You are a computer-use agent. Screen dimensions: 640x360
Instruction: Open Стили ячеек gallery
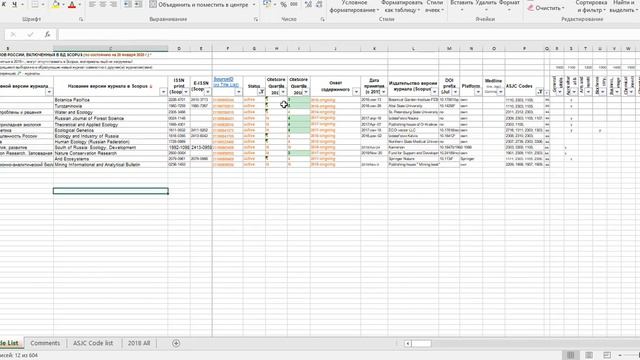pos(434,6)
